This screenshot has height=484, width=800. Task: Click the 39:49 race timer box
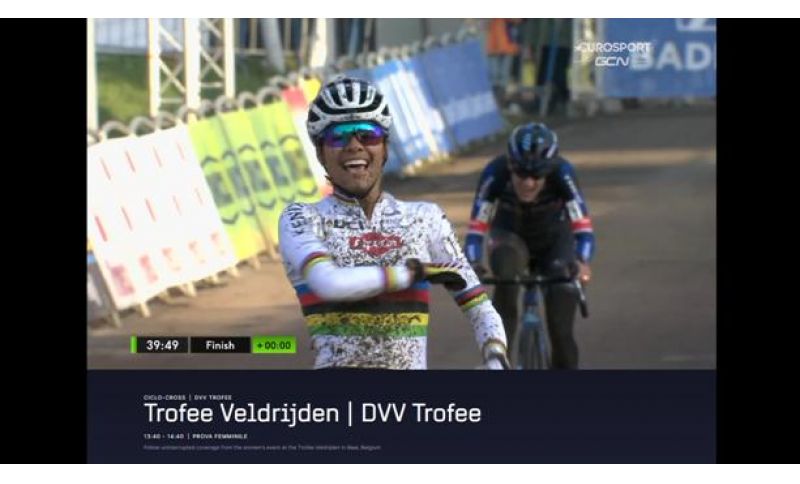click(162, 345)
